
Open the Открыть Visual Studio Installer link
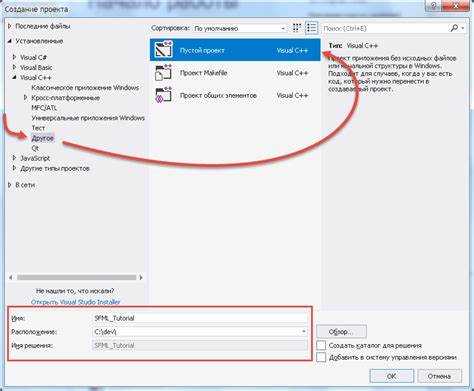point(75,302)
